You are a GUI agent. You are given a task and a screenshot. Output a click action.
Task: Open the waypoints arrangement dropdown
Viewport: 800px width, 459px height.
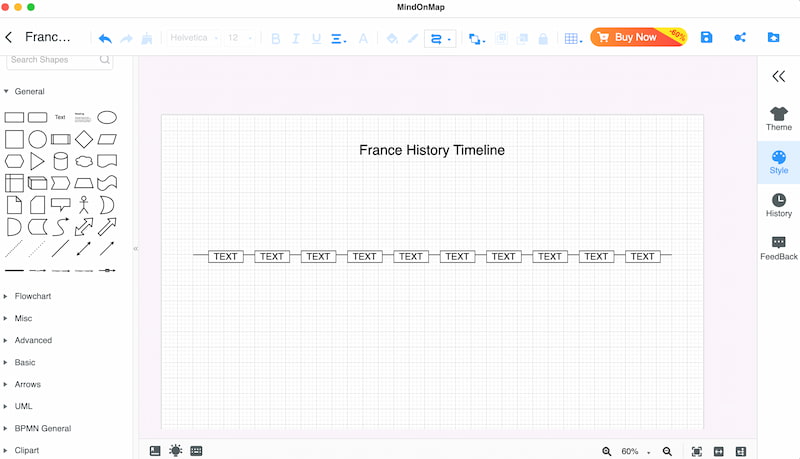(477, 39)
